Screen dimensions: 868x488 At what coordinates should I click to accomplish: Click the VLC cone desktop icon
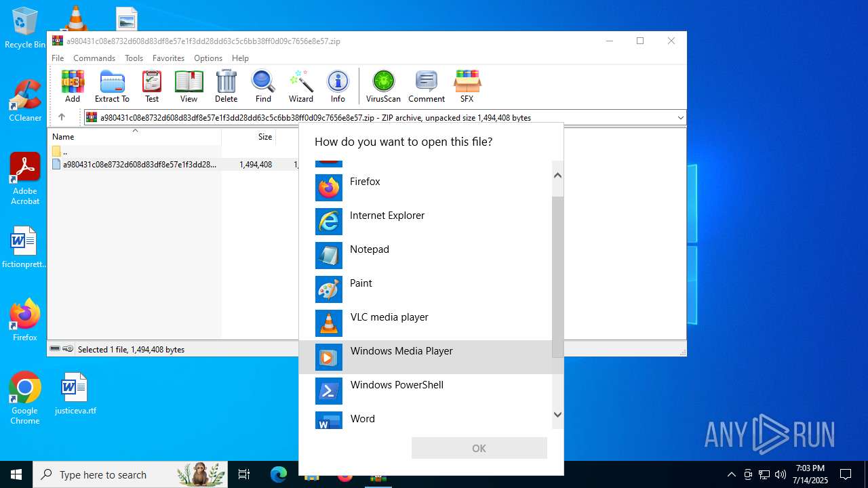click(x=75, y=18)
